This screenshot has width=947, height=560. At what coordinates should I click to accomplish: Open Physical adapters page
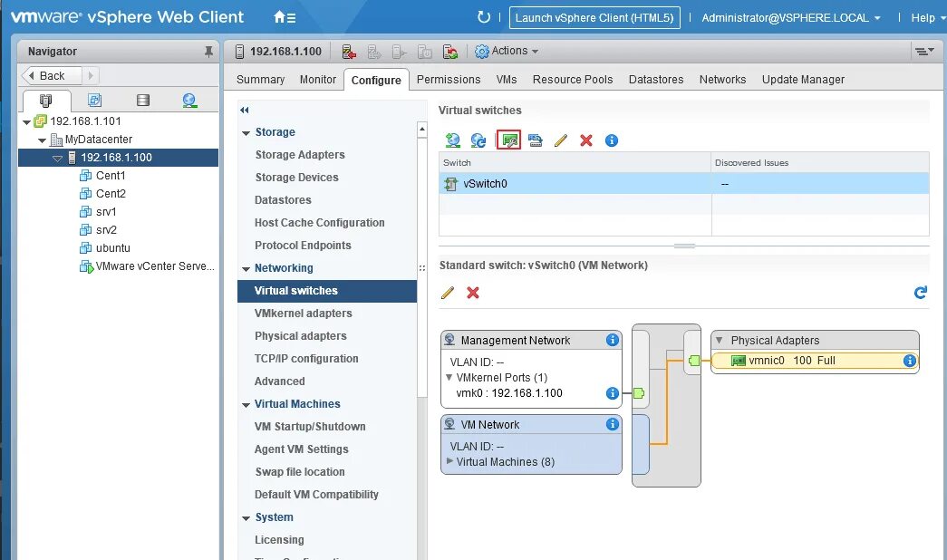pos(300,336)
